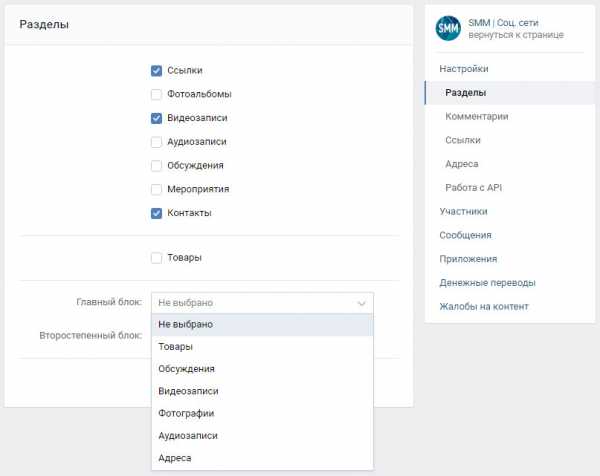
Task: Disable the Контакты checkbox
Action: pos(156,213)
